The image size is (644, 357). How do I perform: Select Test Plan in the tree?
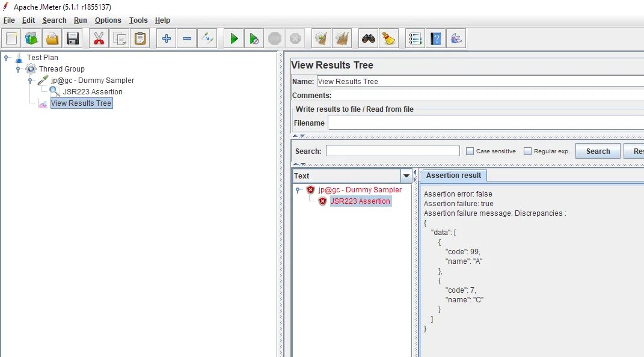[43, 58]
